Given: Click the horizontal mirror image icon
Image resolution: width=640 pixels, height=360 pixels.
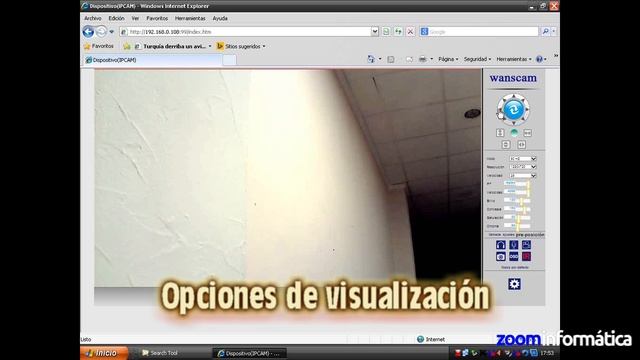Looking at the screenshot, I should 521,144.
